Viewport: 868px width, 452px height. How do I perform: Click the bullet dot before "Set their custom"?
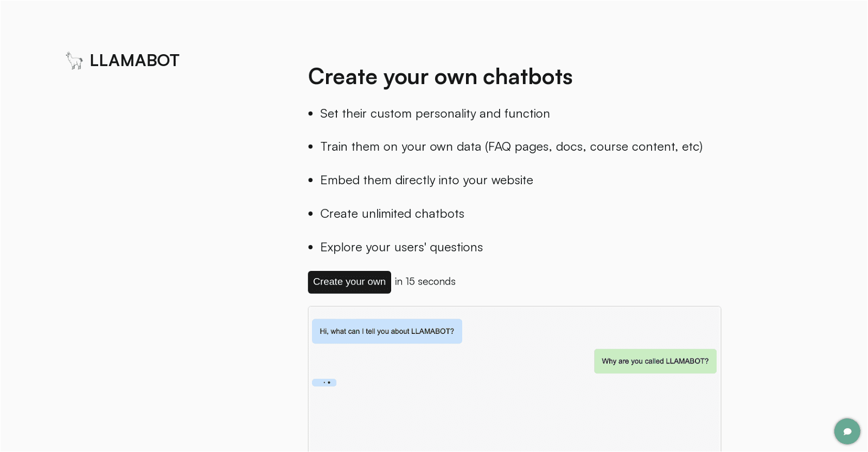point(311,114)
